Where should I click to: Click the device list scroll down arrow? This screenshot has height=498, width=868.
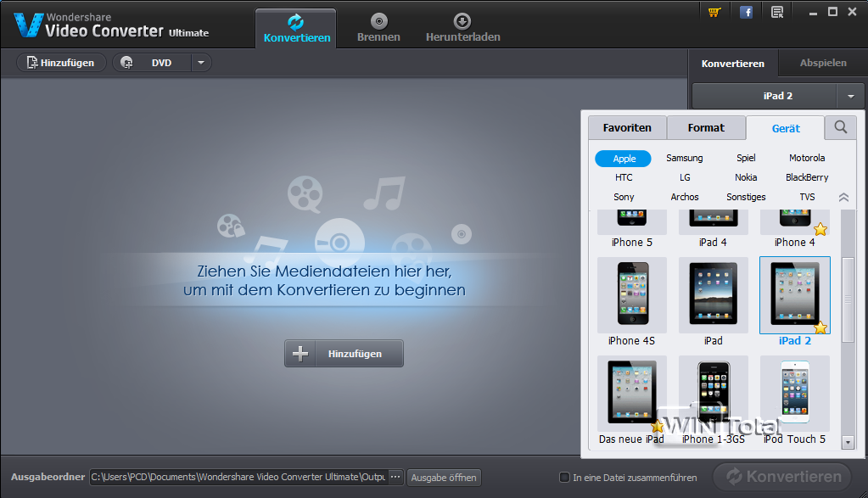848,442
